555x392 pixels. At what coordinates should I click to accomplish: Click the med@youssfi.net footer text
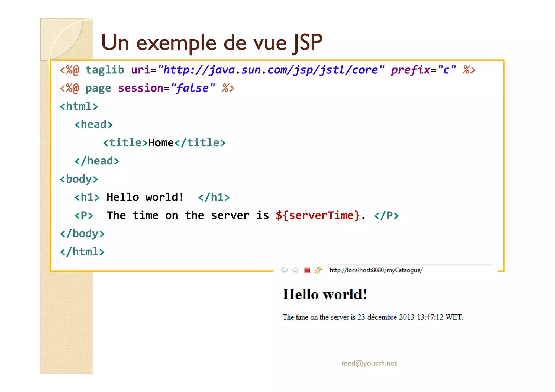[x=369, y=363]
